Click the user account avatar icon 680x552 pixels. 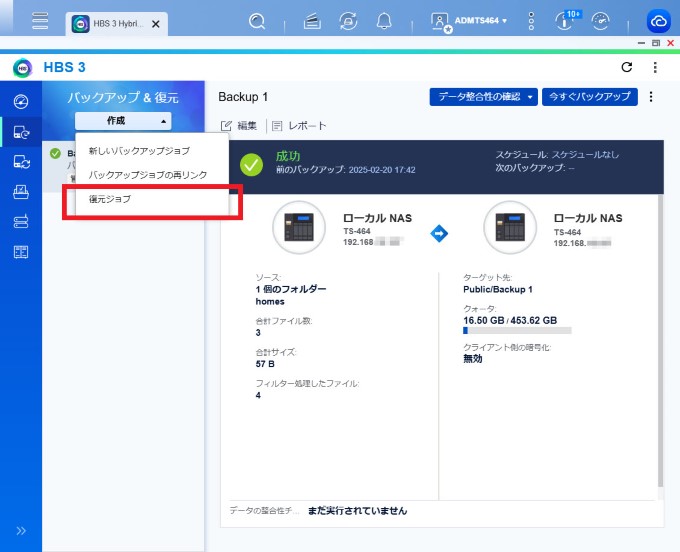tap(440, 22)
